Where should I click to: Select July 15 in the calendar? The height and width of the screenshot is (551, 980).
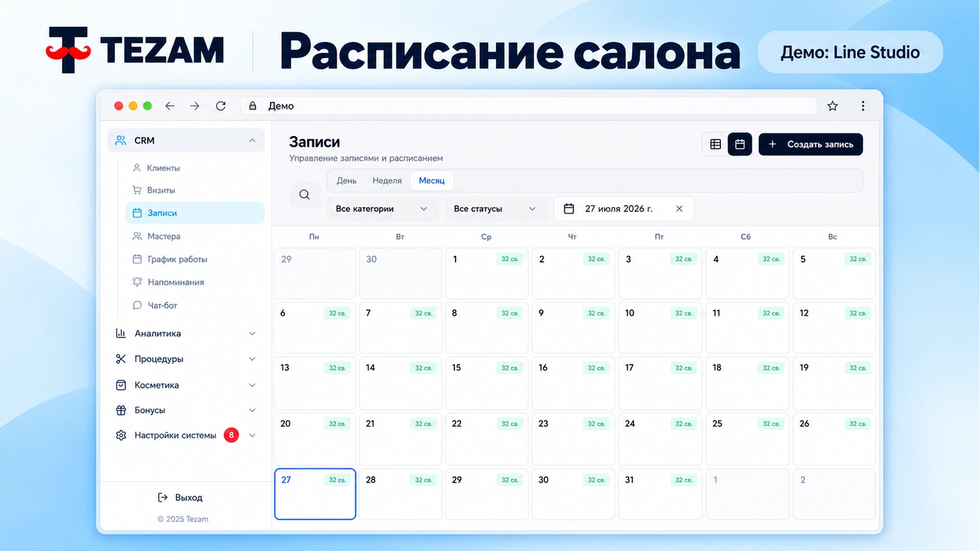[x=486, y=384]
